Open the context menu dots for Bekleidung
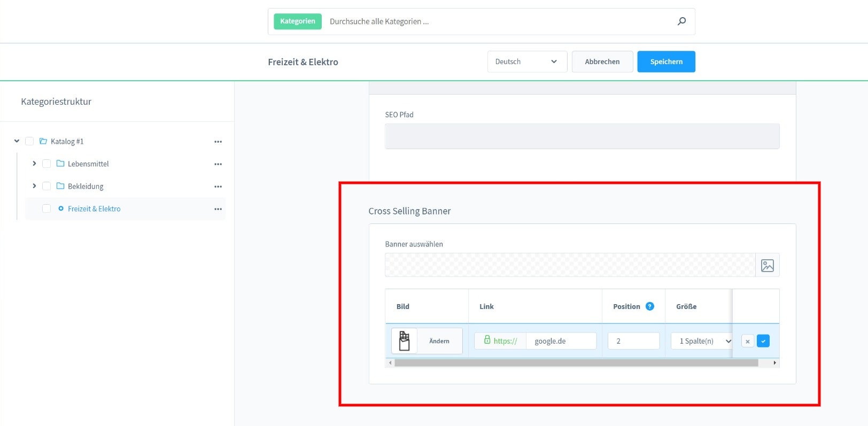868x426 pixels. (x=218, y=187)
